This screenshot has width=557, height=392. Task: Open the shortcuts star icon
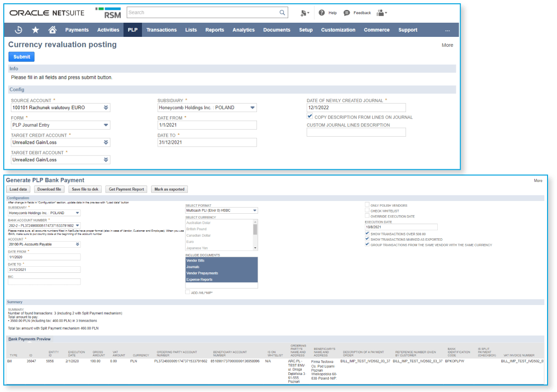click(35, 30)
